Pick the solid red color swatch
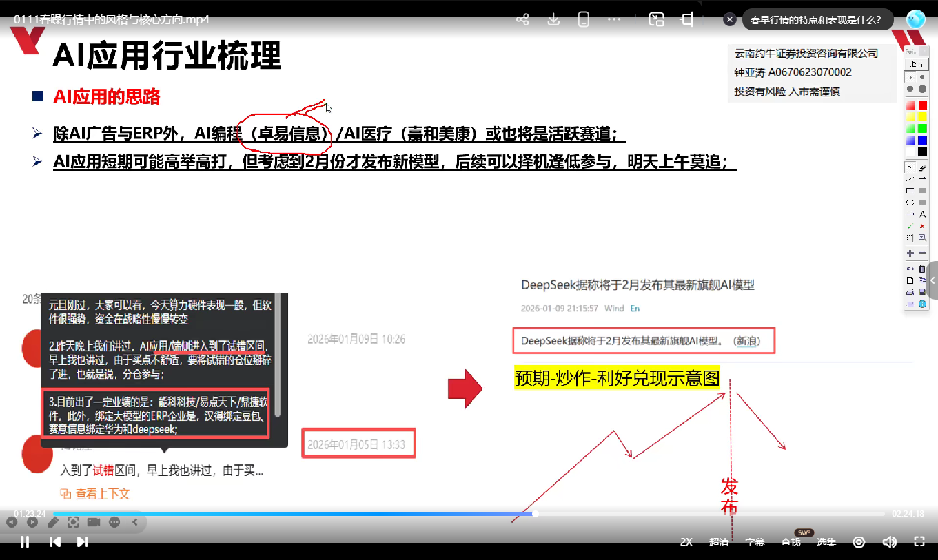 (922, 105)
